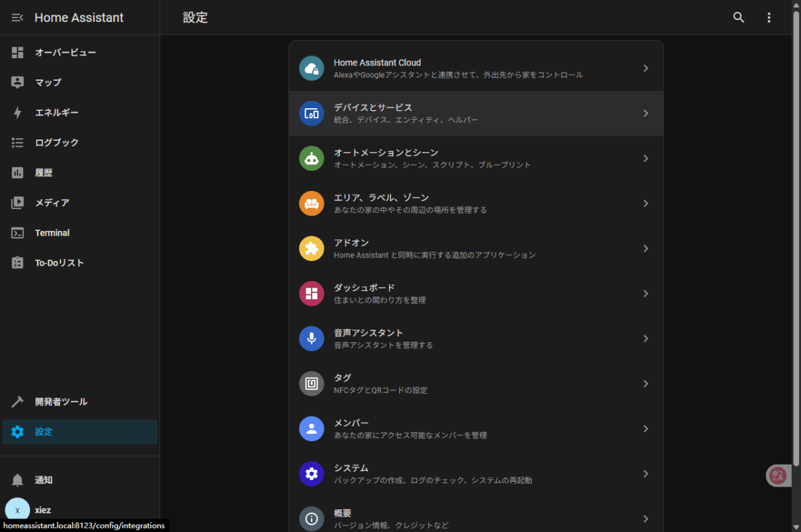Expand 音声アシスタント row chevron

coord(645,338)
